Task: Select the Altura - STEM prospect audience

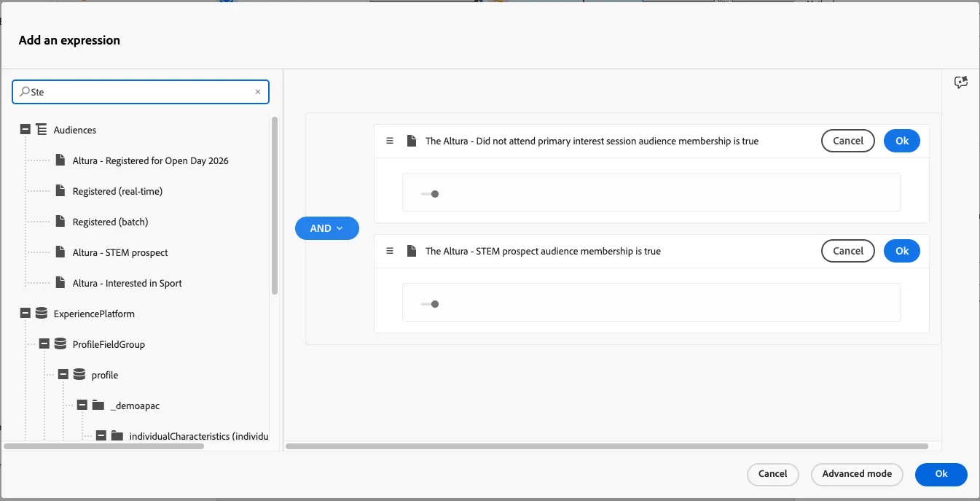Action: pos(120,252)
